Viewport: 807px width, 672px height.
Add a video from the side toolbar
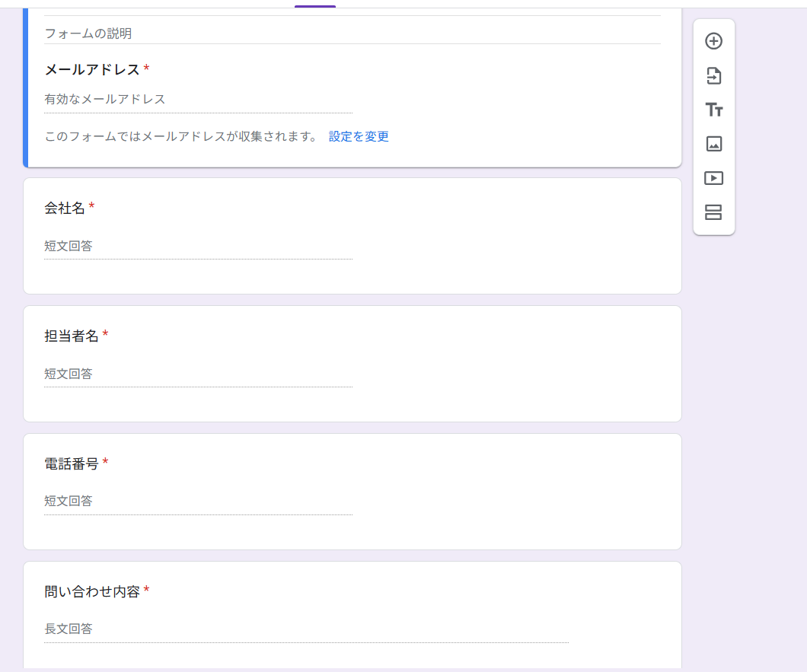point(713,178)
